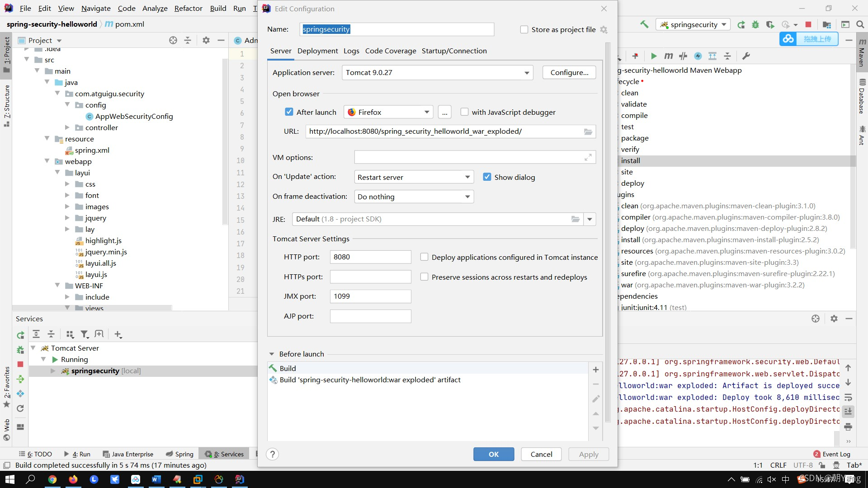The width and height of the screenshot is (868, 488).
Task: Change On 'Update' action to another option
Action: [468, 177]
